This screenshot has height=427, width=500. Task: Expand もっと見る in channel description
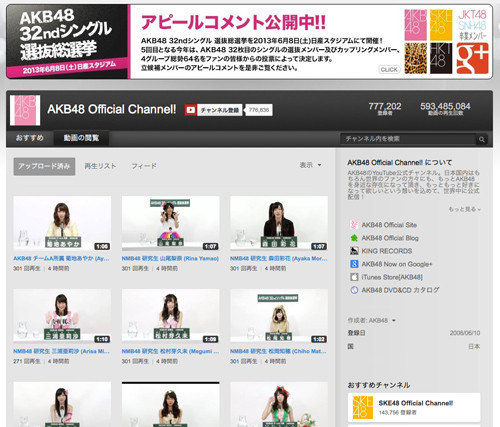coord(464,209)
